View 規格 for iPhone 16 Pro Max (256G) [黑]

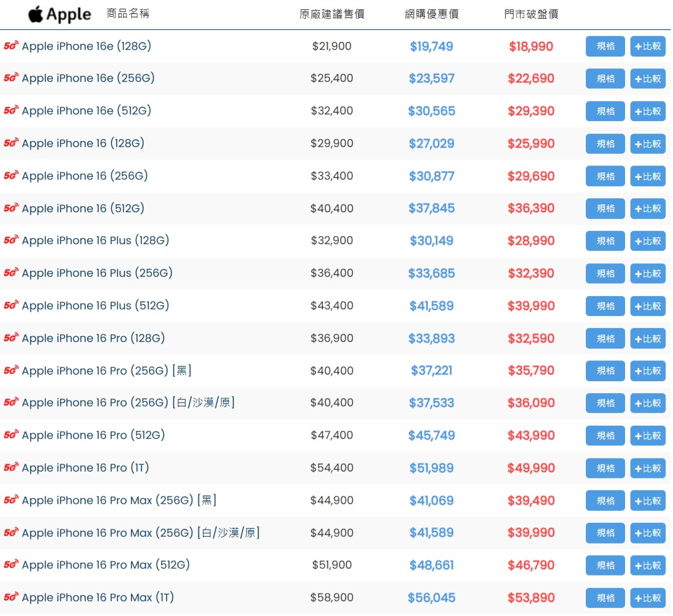pos(604,501)
